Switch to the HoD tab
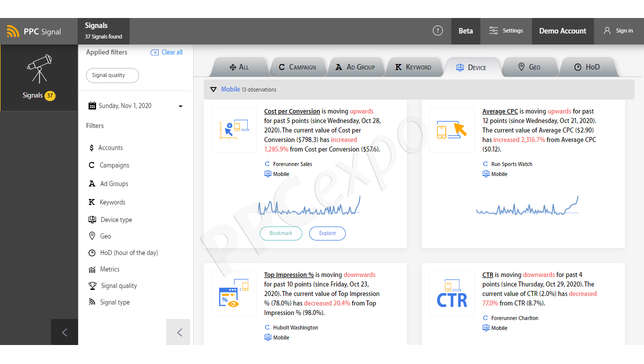 coord(587,67)
